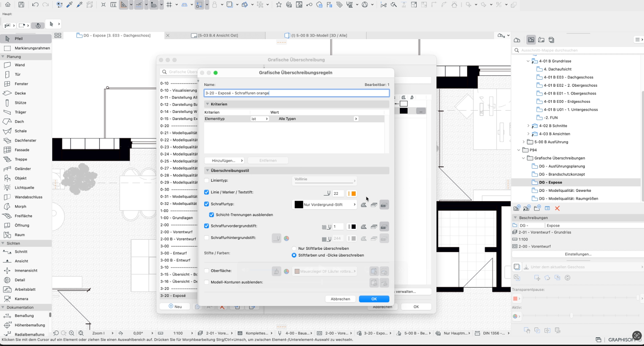The width and height of the screenshot is (644, 346).
Task: Switch to DG - Expose Dachgeschoss tab
Action: 113,35
